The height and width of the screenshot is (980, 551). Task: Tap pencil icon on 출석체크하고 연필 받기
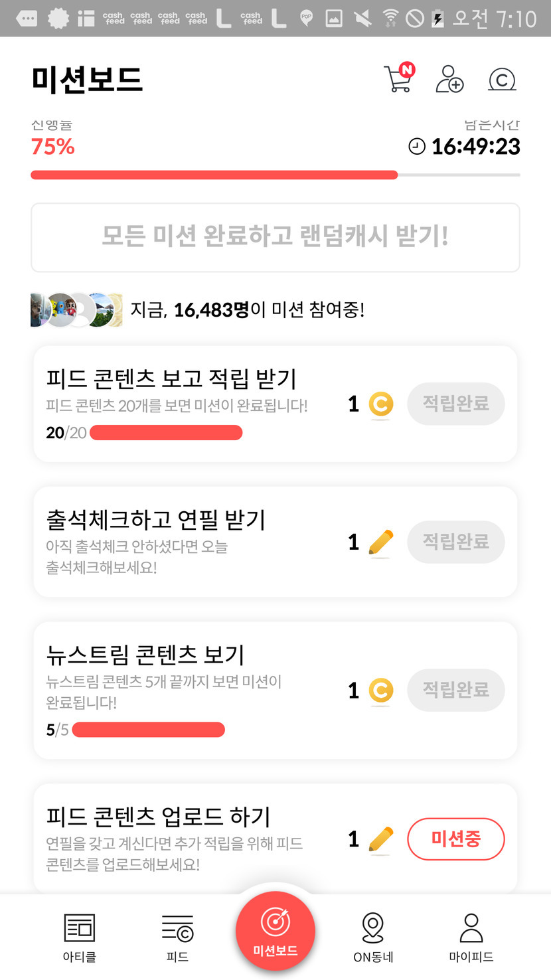coord(380,542)
